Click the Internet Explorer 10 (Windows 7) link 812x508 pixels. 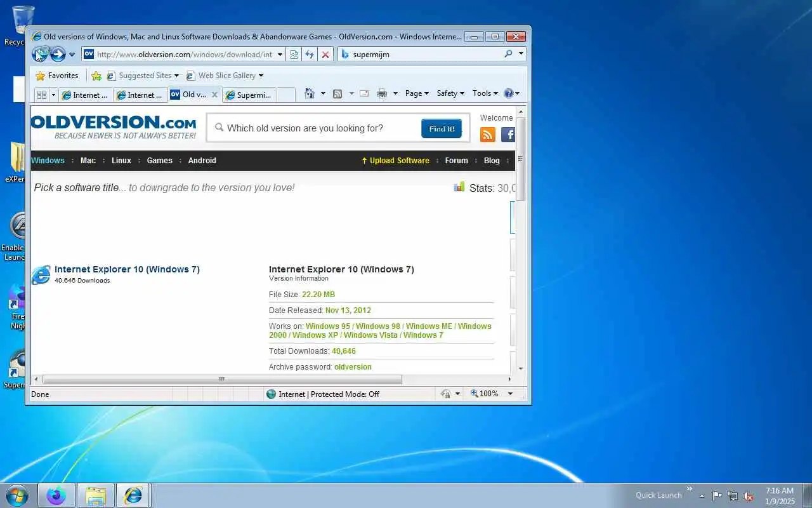tap(127, 269)
